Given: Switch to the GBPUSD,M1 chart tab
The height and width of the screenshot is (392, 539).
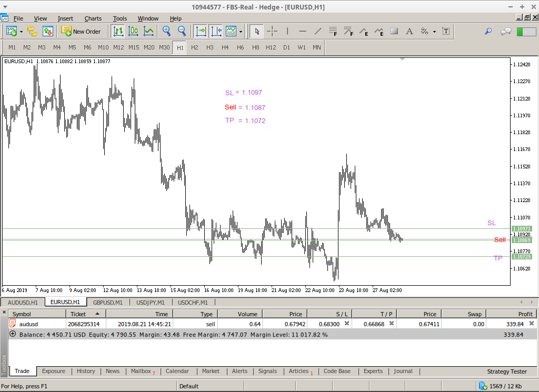Looking at the screenshot, I should coord(107,303).
